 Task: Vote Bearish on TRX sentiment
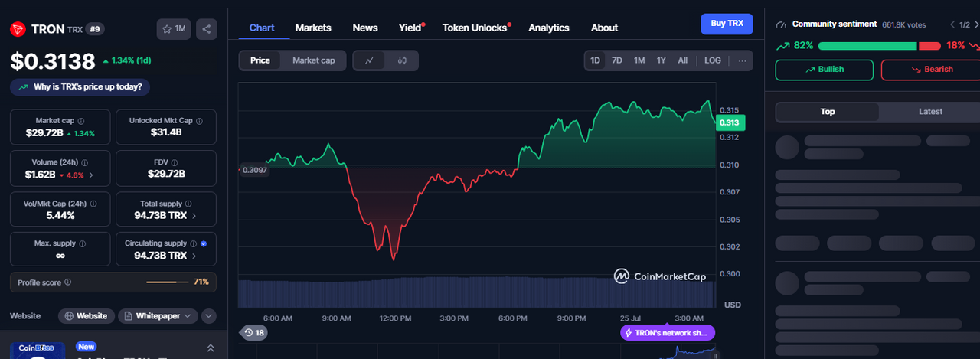932,70
